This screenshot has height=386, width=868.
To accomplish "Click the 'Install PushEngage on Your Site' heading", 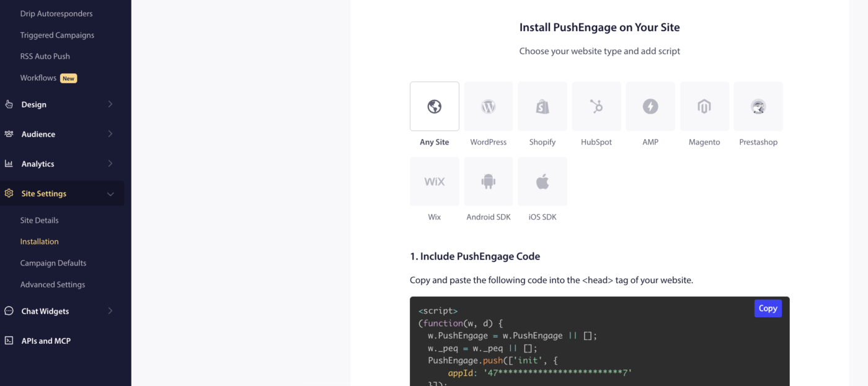I will click(600, 27).
